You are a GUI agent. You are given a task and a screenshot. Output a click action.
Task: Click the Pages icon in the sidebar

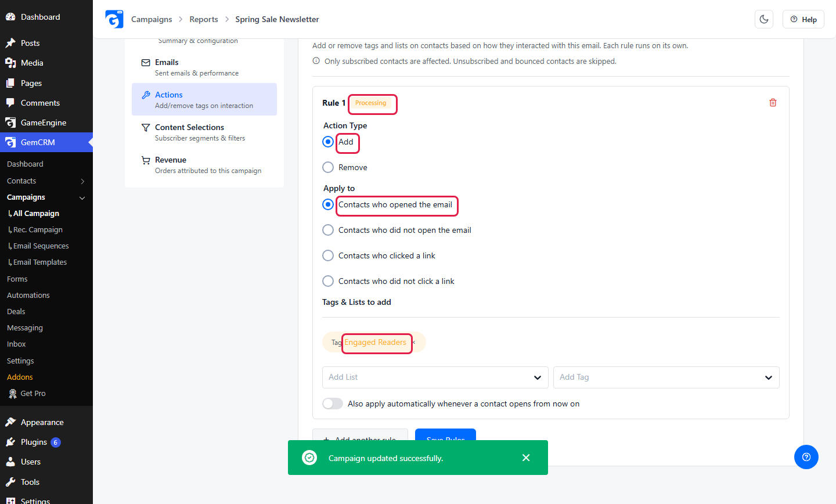[10, 83]
